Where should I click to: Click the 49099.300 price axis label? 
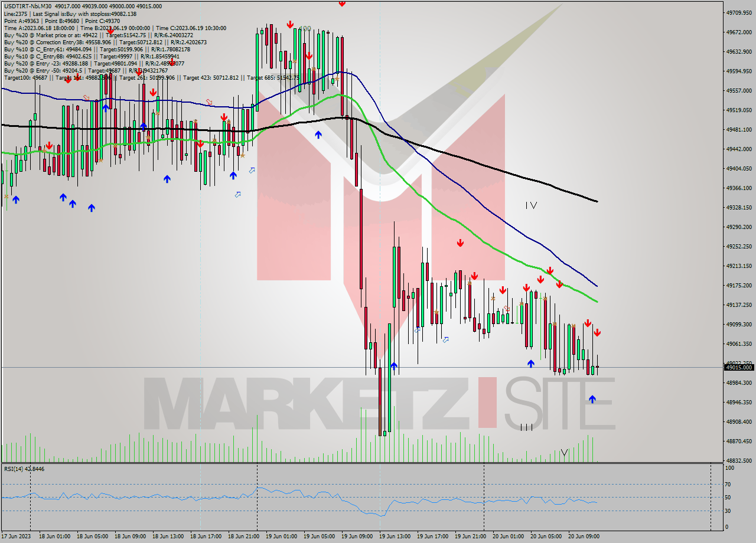tap(739, 324)
